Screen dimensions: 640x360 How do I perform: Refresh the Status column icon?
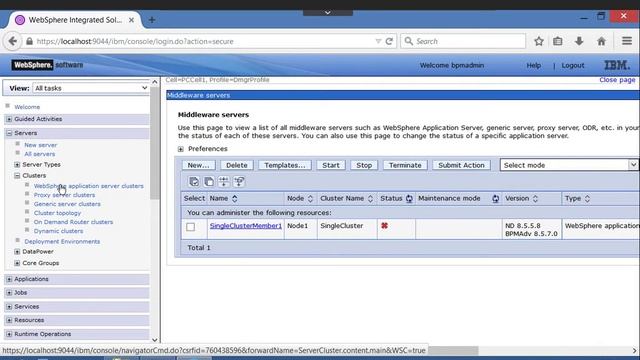[x=409, y=199]
